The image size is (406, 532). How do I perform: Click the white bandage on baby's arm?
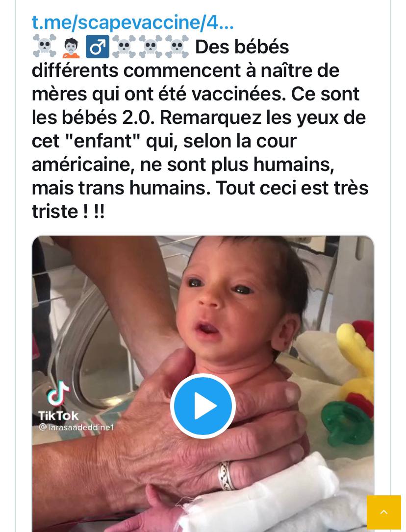click(258, 495)
